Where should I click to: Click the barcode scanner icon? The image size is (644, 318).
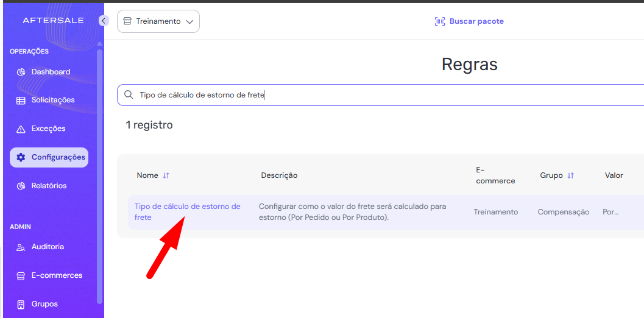439,21
